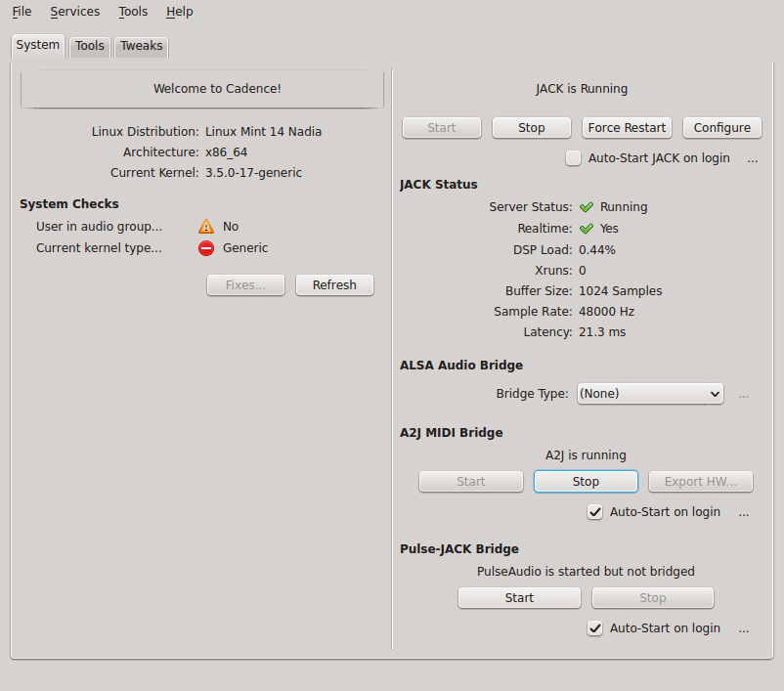Click the red error icon beside Generic kernel
The image size is (784, 691).
pyautogui.click(x=206, y=248)
